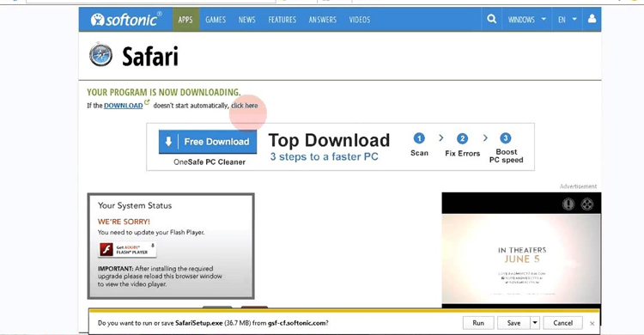Click the film reel icon on video ad
The image size is (644, 335).
click(587, 204)
